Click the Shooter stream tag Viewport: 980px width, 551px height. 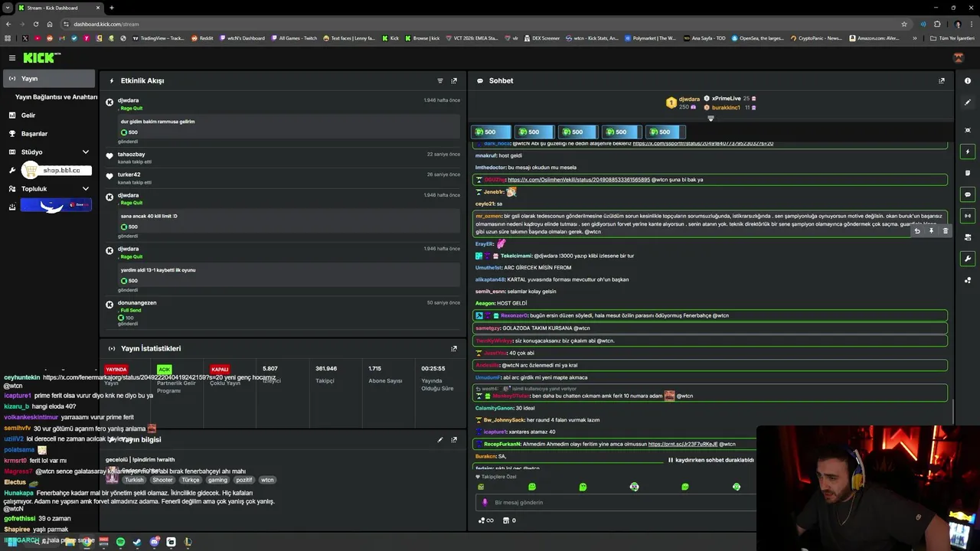[x=162, y=480]
